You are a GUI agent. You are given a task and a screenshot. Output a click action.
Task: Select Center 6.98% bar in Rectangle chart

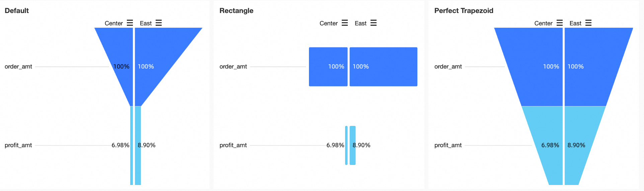click(x=346, y=145)
